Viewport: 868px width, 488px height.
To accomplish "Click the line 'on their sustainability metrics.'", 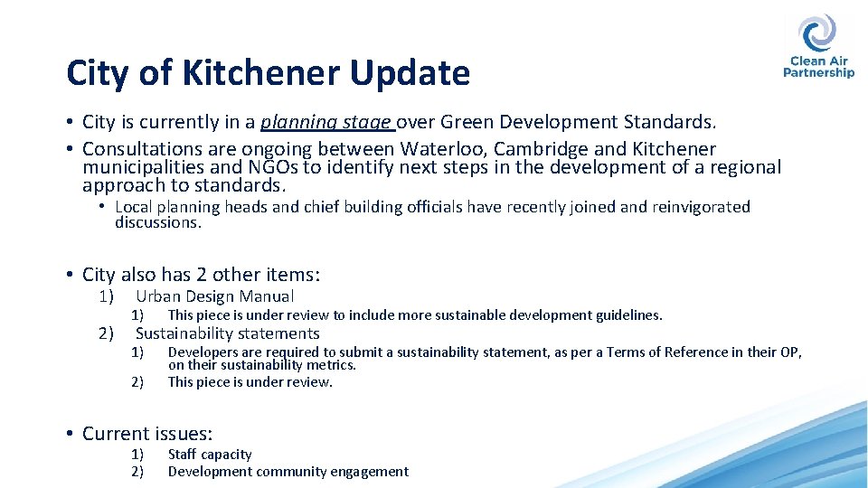I will pos(262,365).
